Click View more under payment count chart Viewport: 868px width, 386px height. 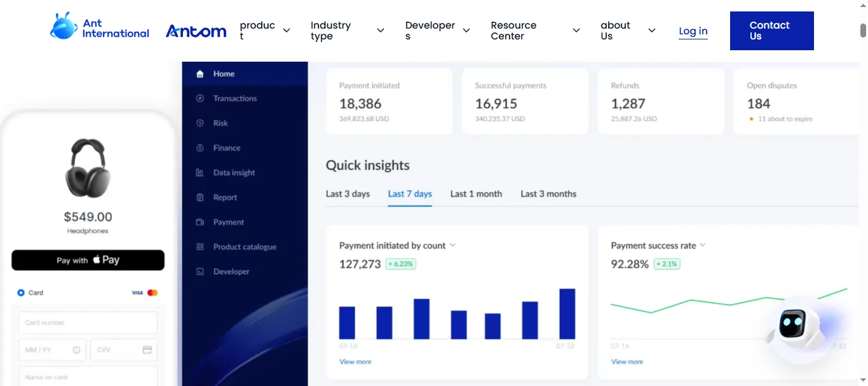pyautogui.click(x=355, y=362)
